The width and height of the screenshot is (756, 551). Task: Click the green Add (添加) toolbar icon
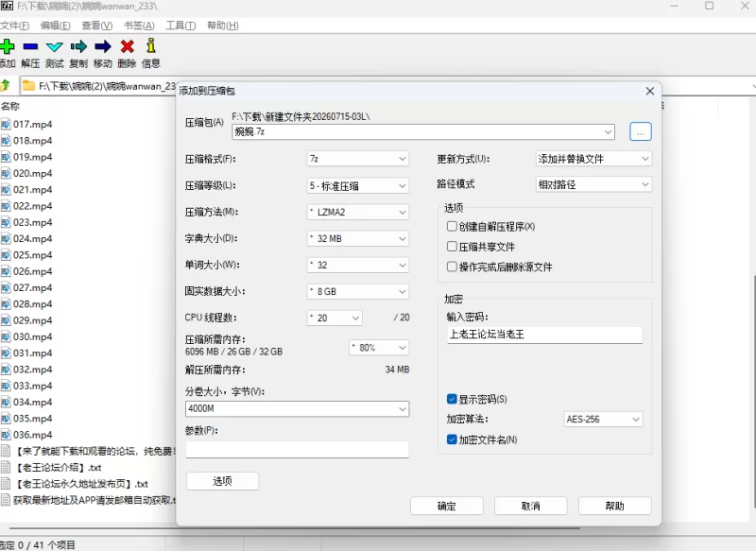coord(8,46)
